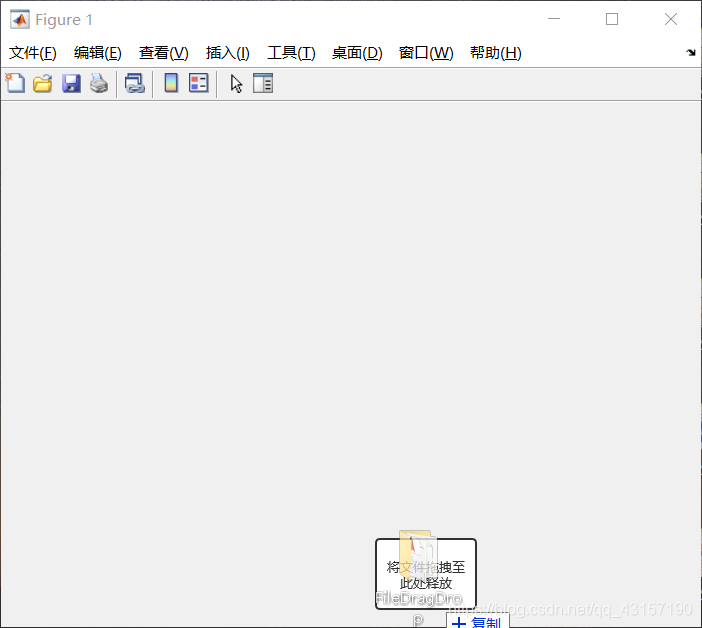Insert a colorbar using the toolbar icon
Screen dimensions: 702x628
point(171,83)
